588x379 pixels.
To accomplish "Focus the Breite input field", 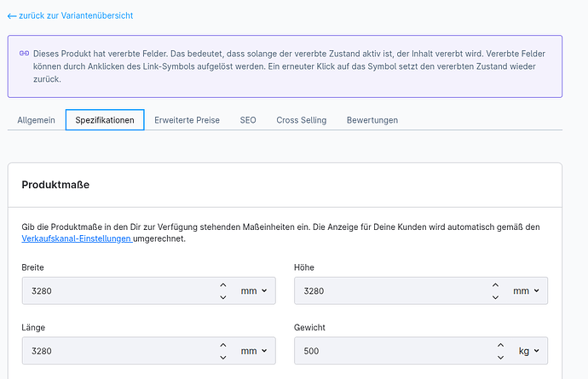I will tap(119, 291).
